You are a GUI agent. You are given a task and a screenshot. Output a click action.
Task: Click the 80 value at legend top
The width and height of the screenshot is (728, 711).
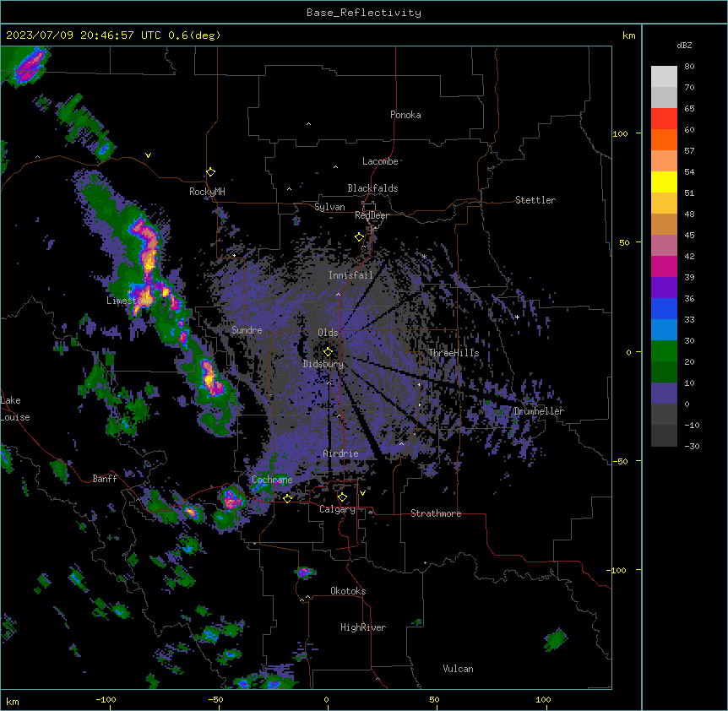[x=689, y=67]
